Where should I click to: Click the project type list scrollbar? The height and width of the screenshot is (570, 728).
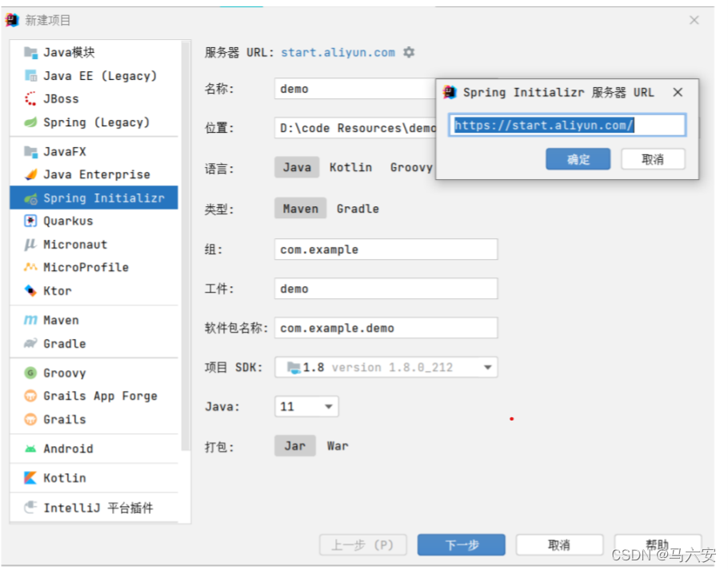coord(186,245)
